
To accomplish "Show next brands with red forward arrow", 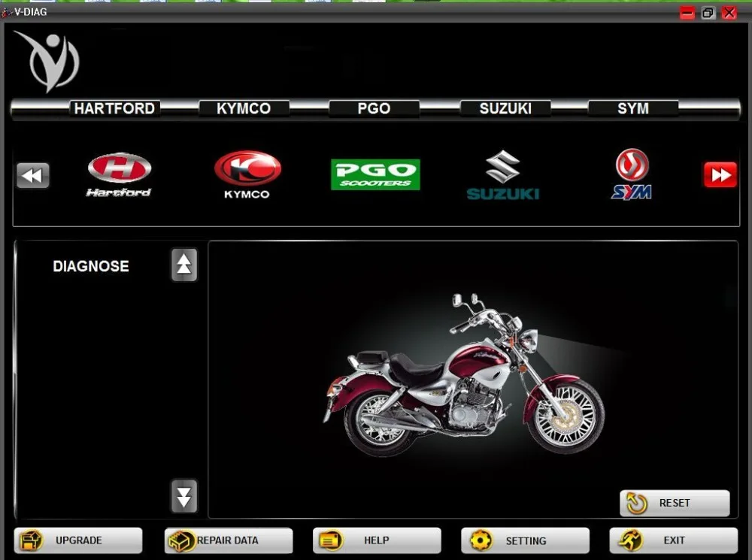I will coord(720,174).
